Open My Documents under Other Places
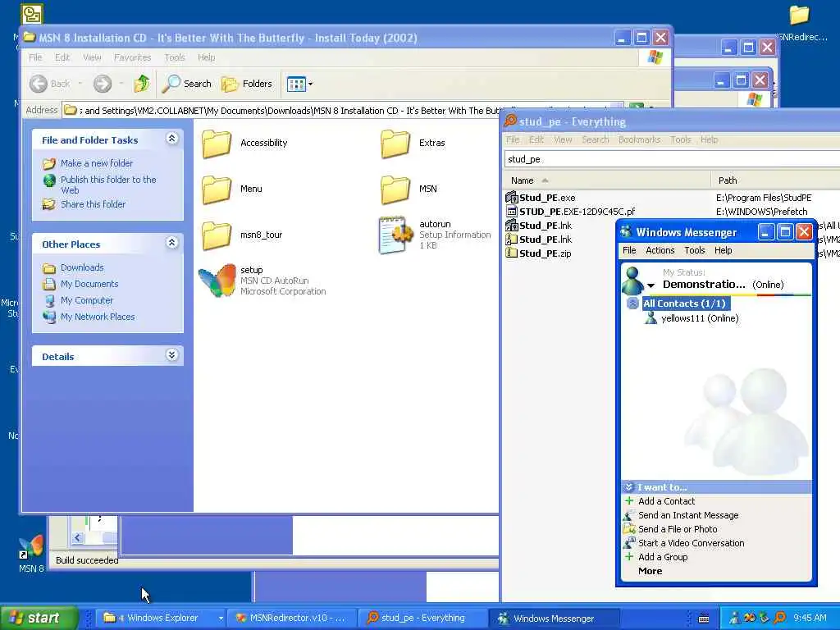The width and height of the screenshot is (840, 630). [x=89, y=284]
